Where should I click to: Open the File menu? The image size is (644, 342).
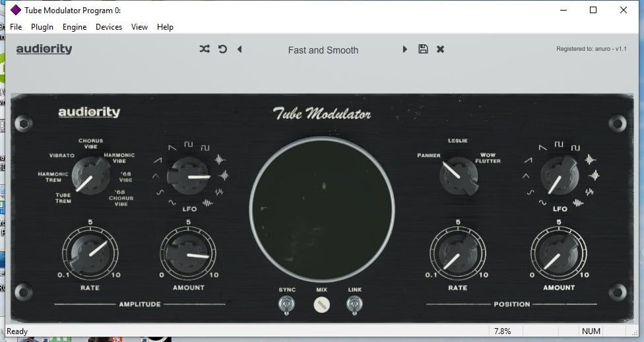point(16,26)
